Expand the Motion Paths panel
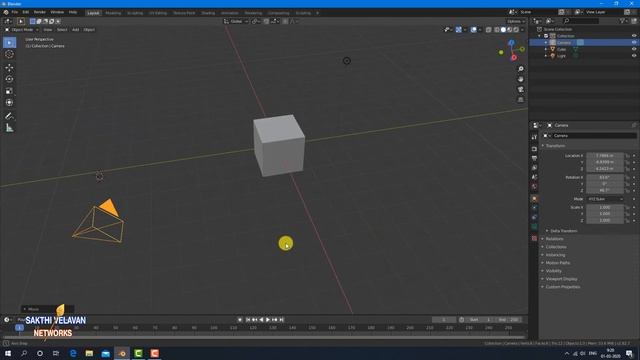The image size is (640, 360). tap(558, 263)
